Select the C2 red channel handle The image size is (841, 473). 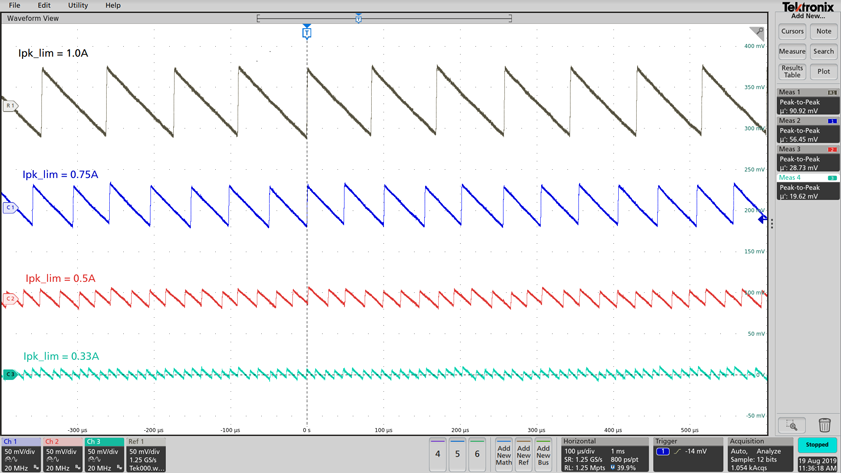pyautogui.click(x=10, y=298)
